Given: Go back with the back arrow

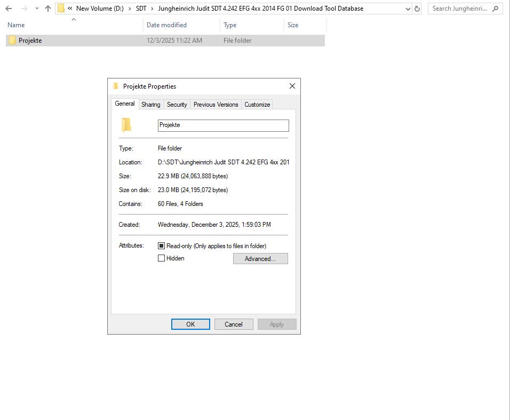Looking at the screenshot, I should pos(9,9).
